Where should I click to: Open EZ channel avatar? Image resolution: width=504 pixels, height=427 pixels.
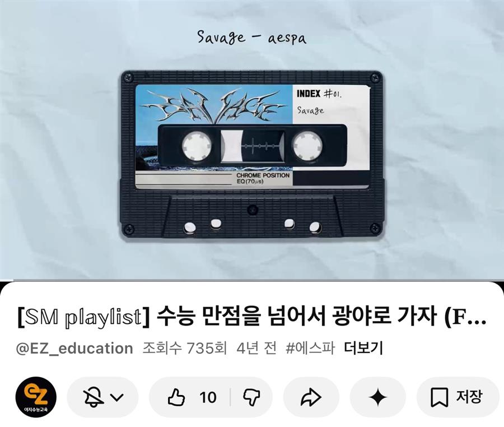point(36,397)
